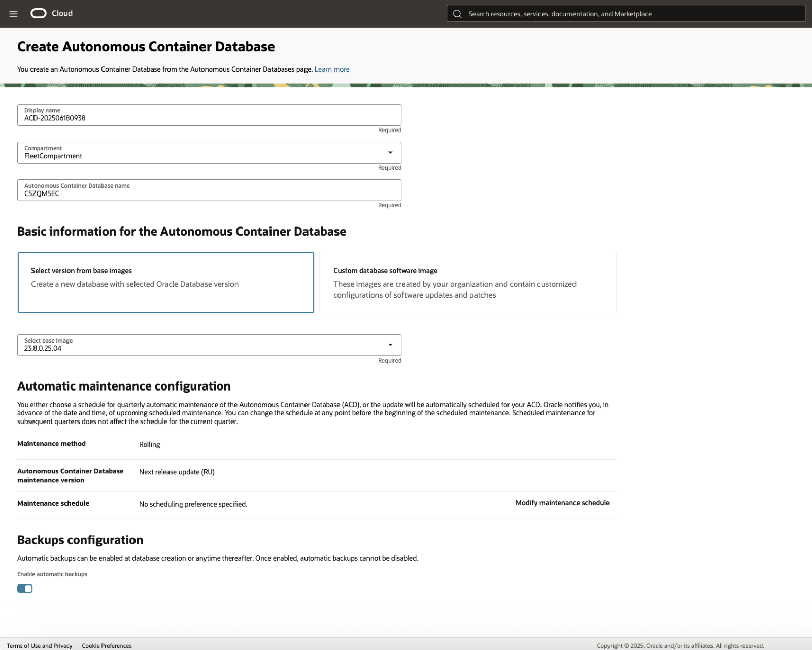The width and height of the screenshot is (812, 650).
Task: Open Cookie Preferences
Action: [x=107, y=646]
